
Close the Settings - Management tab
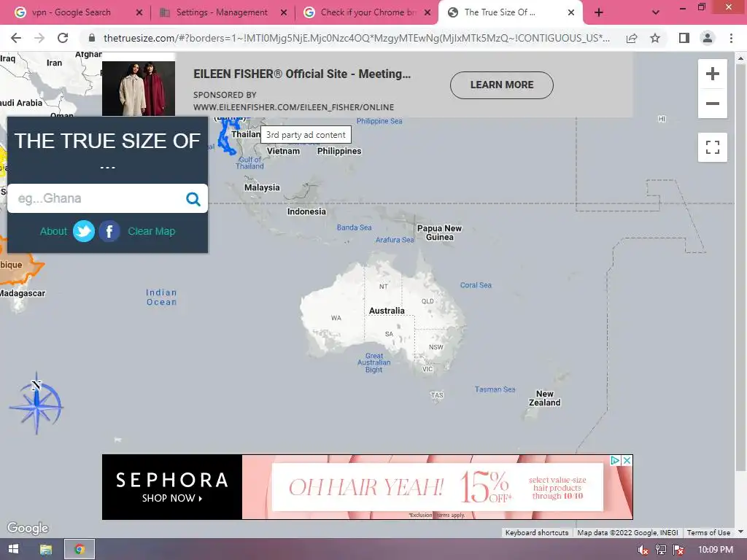pyautogui.click(x=284, y=12)
